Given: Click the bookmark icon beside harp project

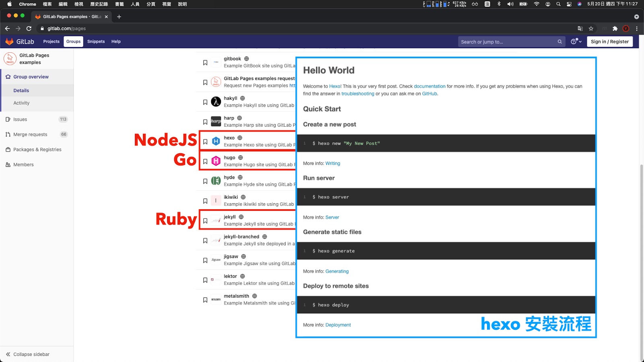Looking at the screenshot, I should [x=205, y=122].
